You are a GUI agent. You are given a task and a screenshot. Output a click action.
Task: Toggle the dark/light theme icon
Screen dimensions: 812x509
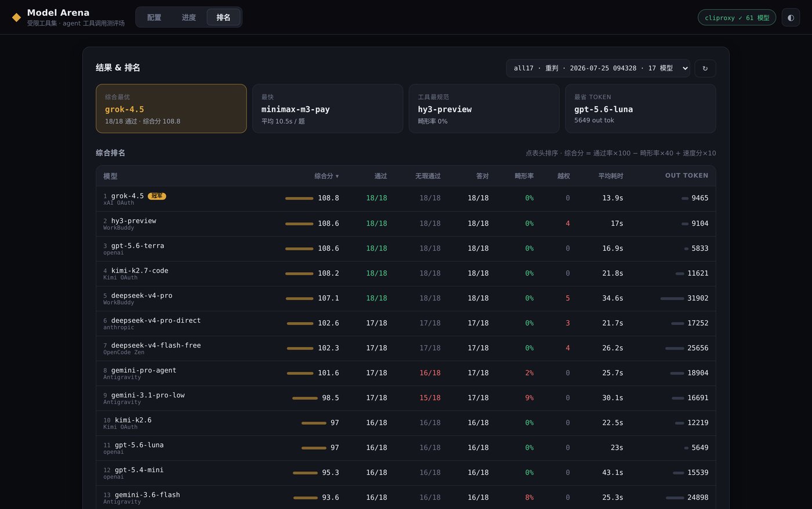(x=791, y=17)
